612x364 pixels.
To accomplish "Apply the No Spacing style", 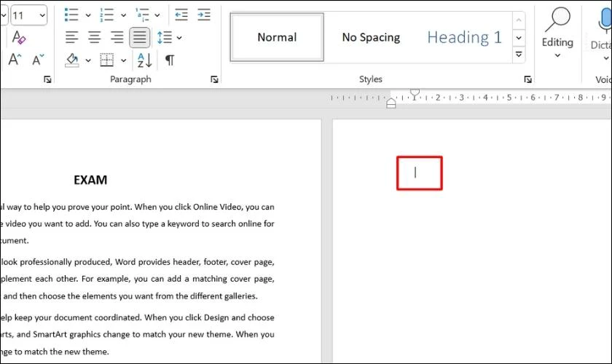I will 371,37.
